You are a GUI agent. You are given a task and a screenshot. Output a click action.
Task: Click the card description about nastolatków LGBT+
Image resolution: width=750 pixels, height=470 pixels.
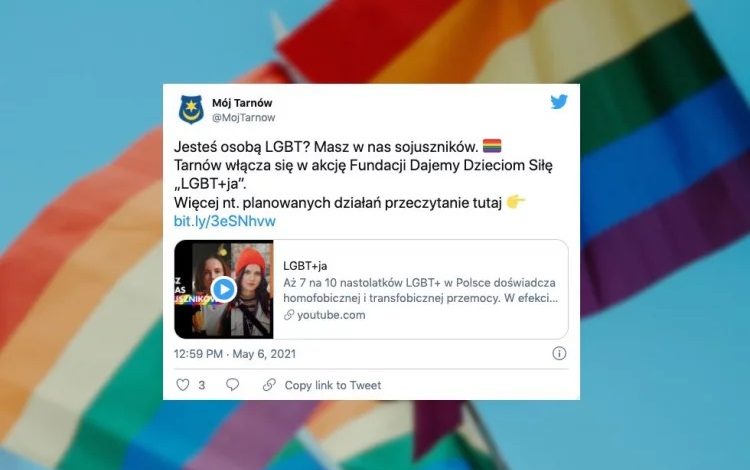[420, 290]
